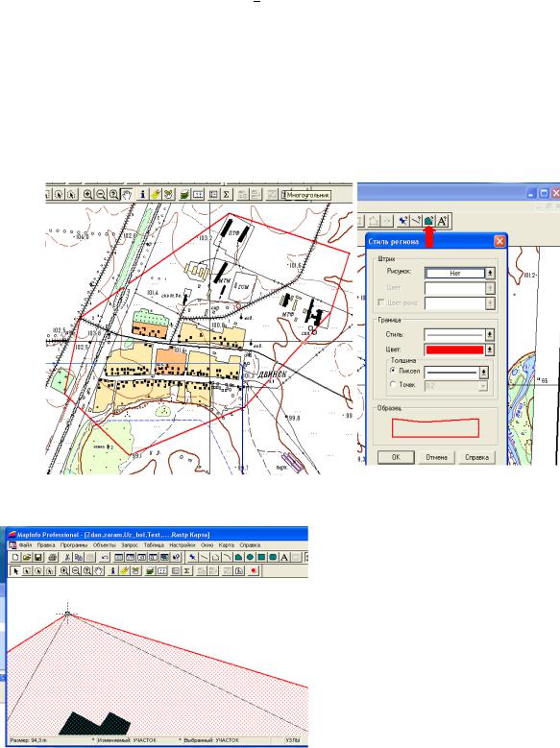Click the Statistics sigma icon in the MapInfo Professional window
The image size is (560, 748).
[x=186, y=571]
